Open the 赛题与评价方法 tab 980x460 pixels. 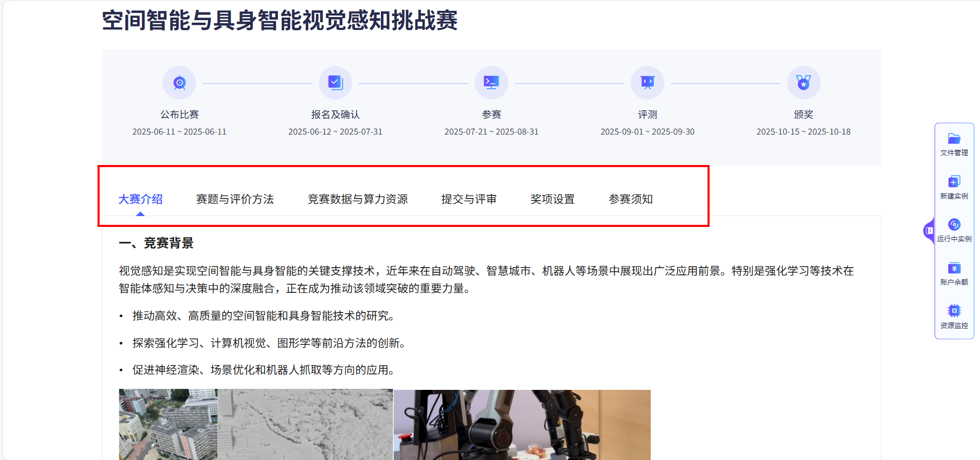[x=235, y=199]
